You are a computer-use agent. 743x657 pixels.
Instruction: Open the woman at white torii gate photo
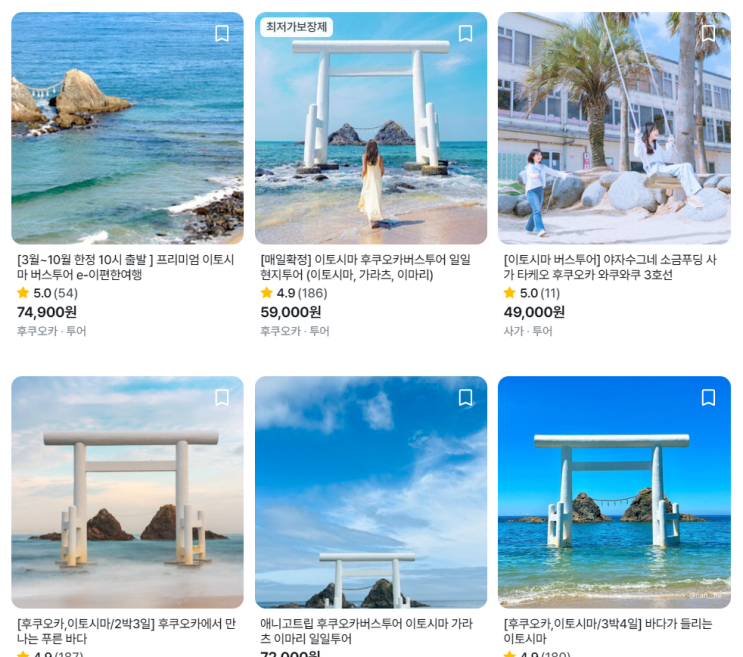[371, 128]
